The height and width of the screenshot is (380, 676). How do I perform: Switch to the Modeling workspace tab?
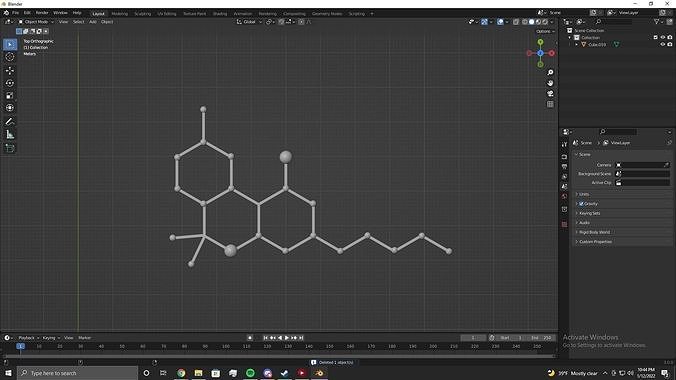tap(120, 14)
